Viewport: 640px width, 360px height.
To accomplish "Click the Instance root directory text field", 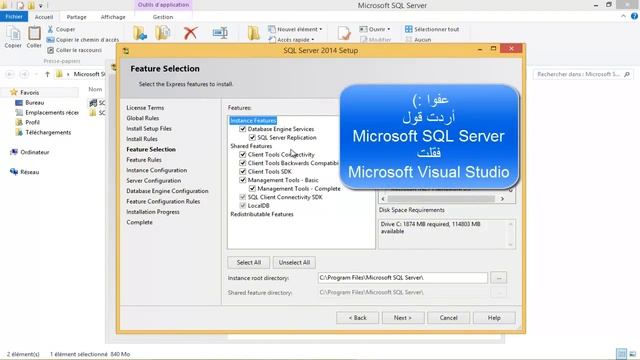I will tap(402, 278).
